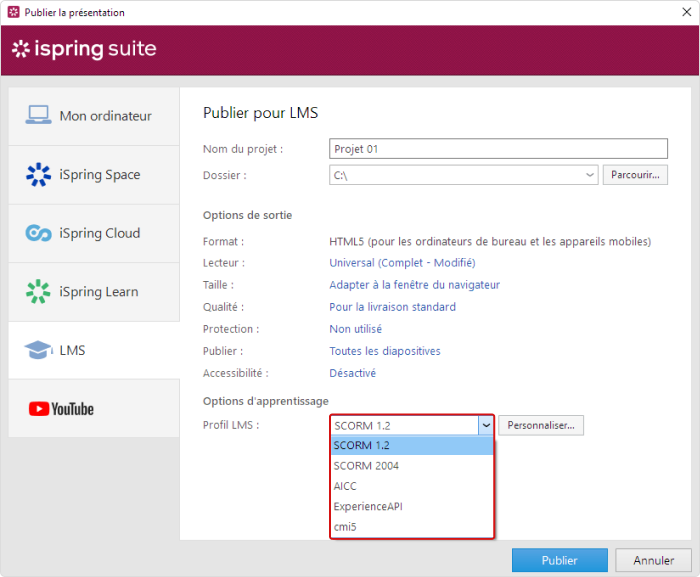Click the Publier button
Screen dimensions: 700x577
point(559,560)
